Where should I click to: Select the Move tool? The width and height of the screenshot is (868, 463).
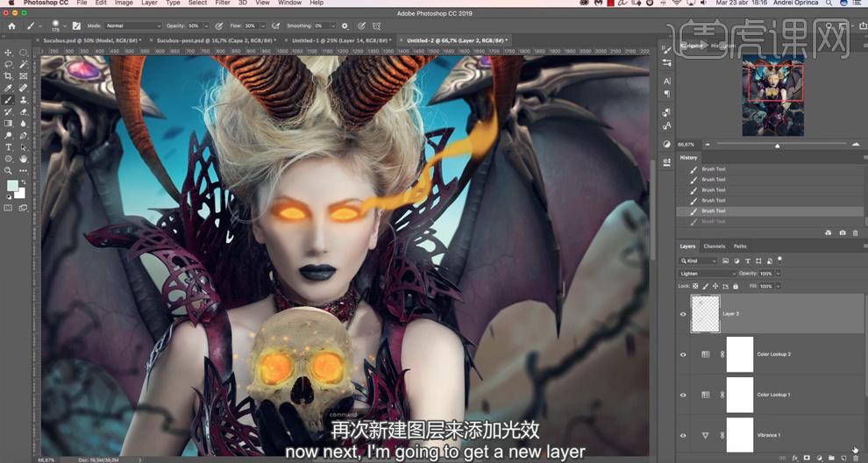coord(9,53)
